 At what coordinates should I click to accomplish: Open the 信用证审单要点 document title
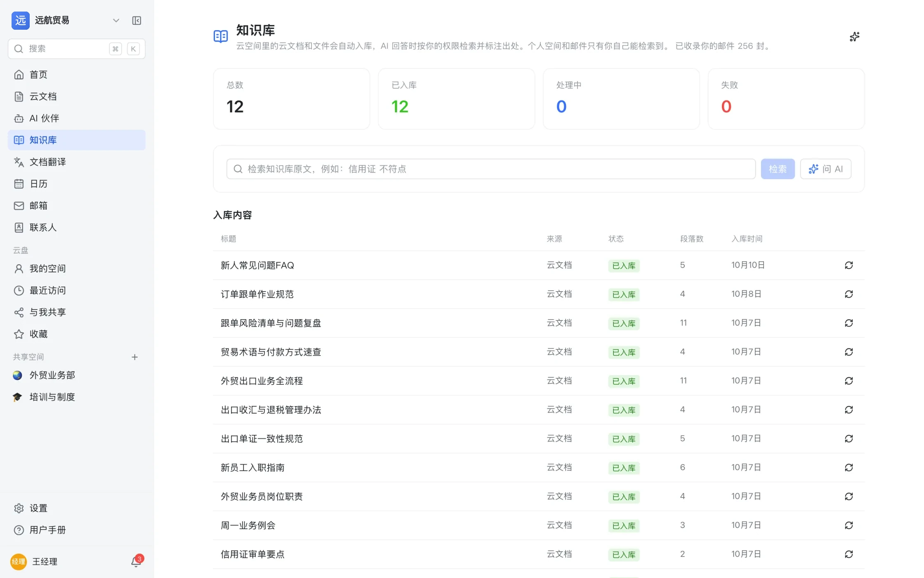coord(252,554)
